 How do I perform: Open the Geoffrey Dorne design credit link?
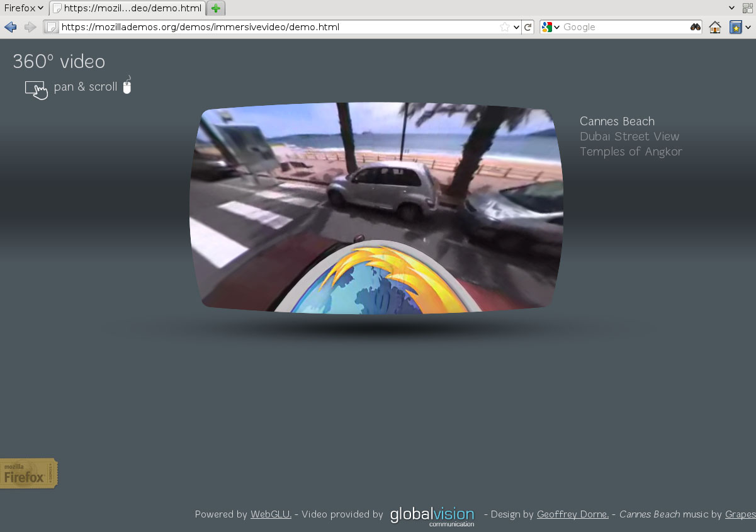[x=572, y=514]
